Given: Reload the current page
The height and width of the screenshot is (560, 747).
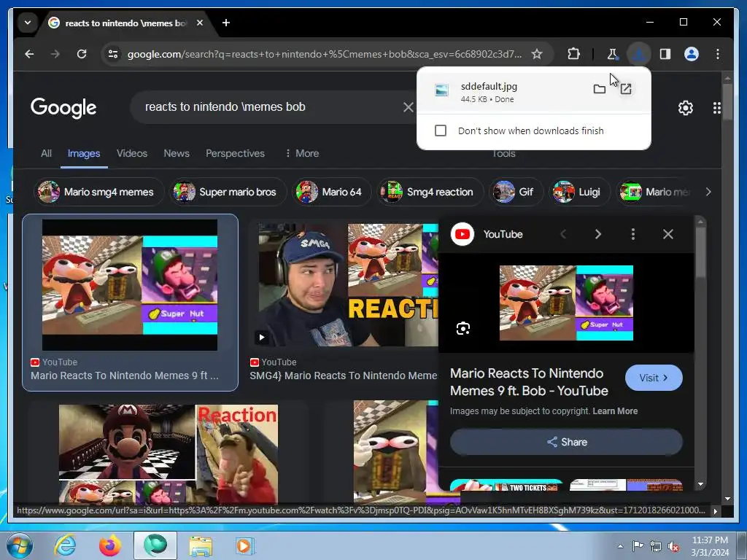Looking at the screenshot, I should click(x=82, y=54).
